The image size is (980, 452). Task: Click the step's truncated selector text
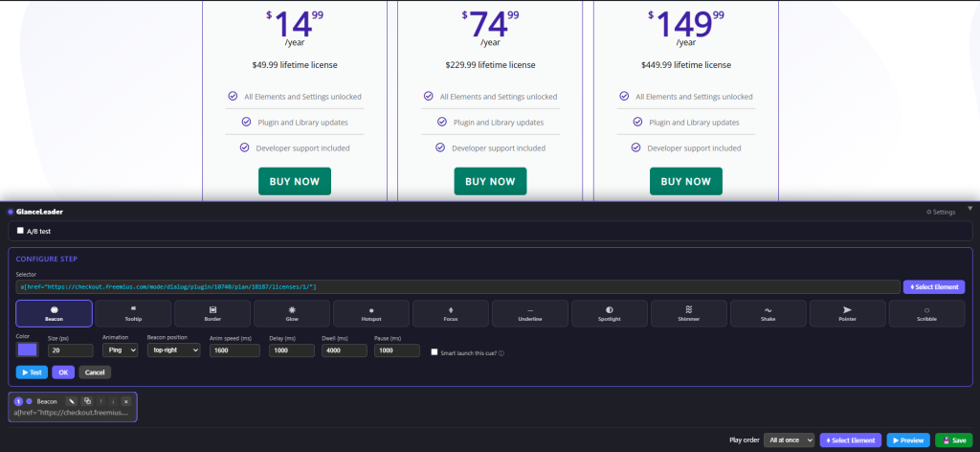pyautogui.click(x=71, y=414)
